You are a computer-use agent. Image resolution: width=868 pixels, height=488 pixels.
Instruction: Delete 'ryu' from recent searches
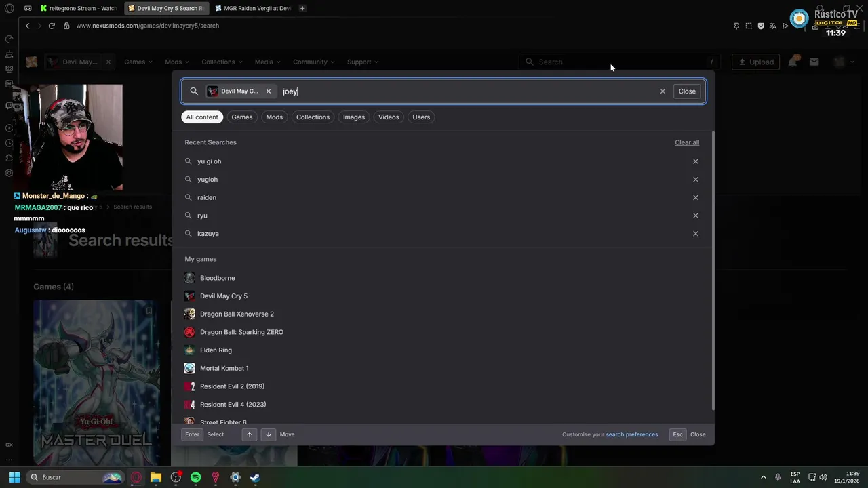click(695, 216)
